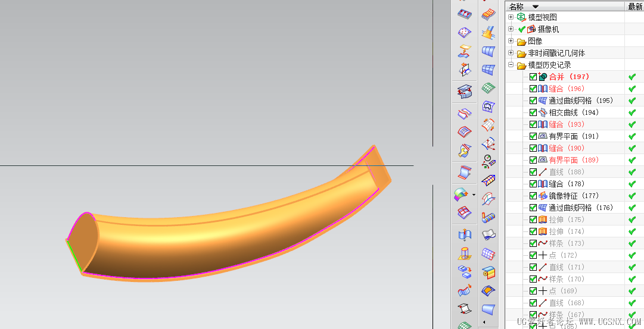
Task: Toggle the 样条 (173) checkbox
Action: (533, 243)
